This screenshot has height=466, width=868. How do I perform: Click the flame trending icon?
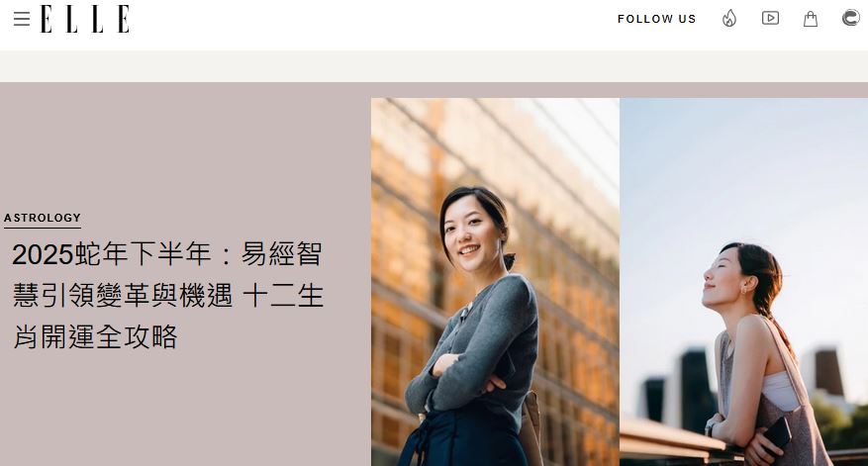click(x=729, y=19)
